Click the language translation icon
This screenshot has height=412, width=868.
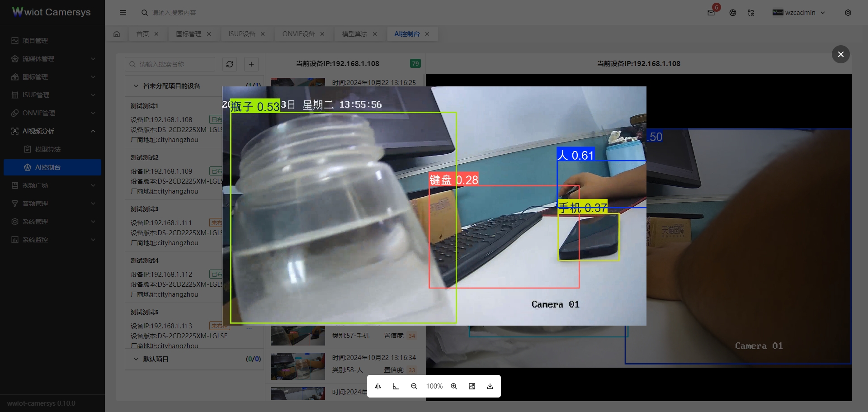click(x=751, y=13)
